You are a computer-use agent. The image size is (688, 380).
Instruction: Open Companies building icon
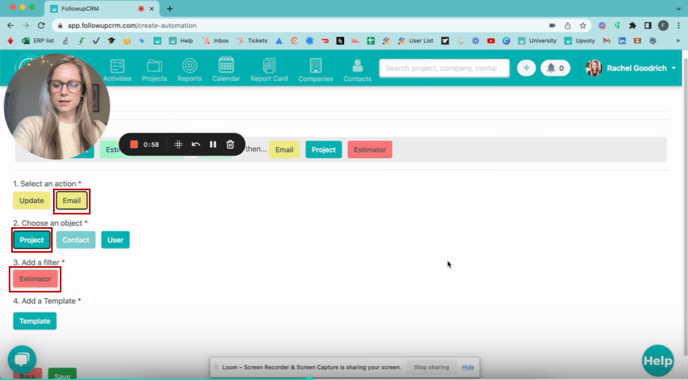315,66
